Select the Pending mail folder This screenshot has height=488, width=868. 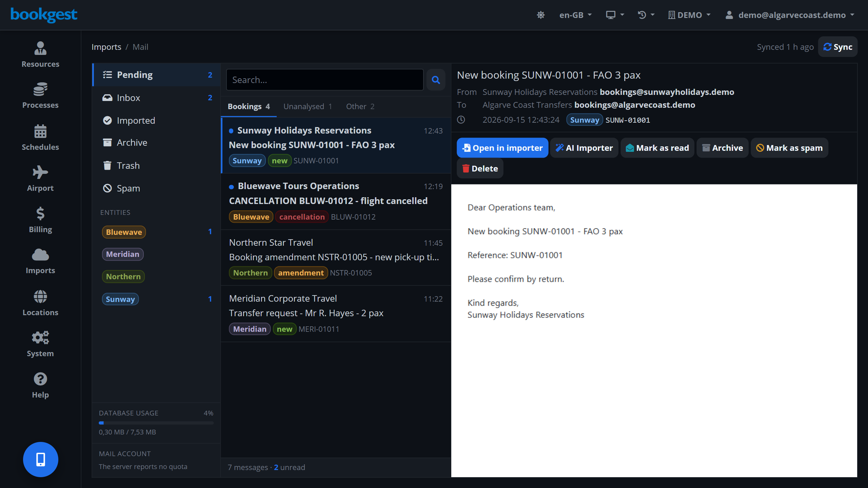157,75
